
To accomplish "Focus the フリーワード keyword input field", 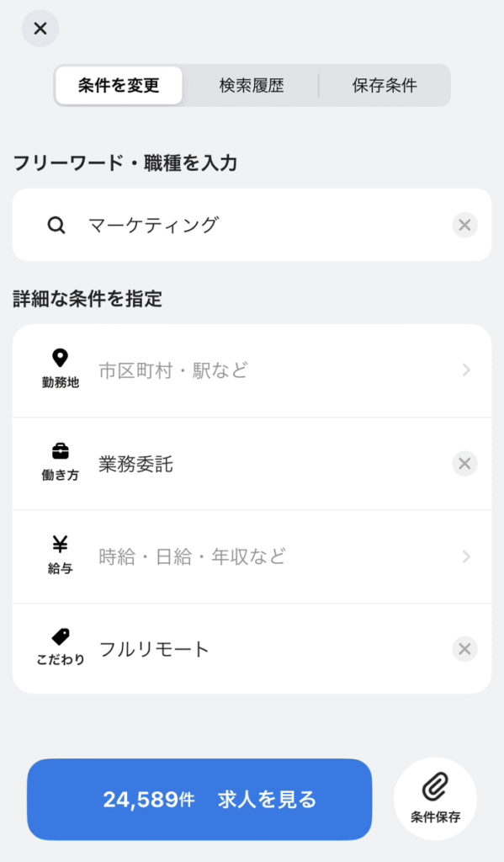I will (252, 225).
